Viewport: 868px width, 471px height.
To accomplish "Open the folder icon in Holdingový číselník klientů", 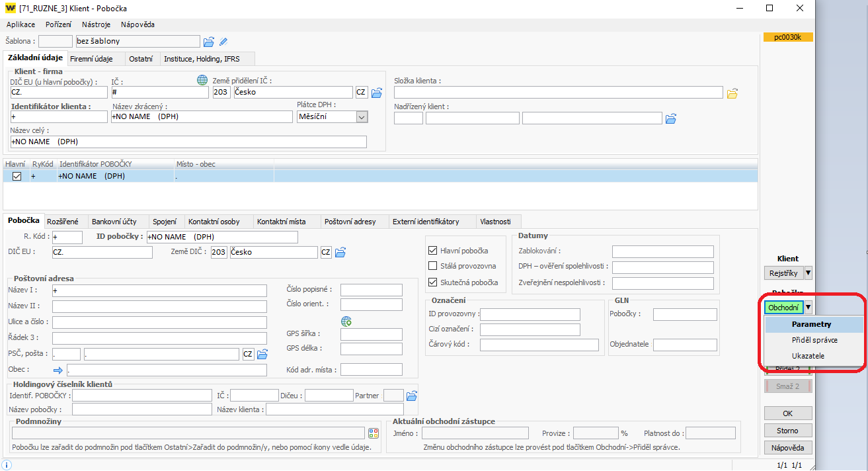I will point(412,396).
